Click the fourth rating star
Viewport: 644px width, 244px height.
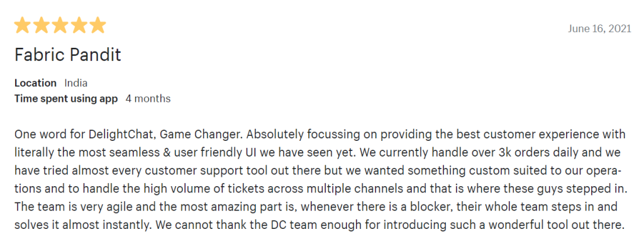[x=79, y=25]
